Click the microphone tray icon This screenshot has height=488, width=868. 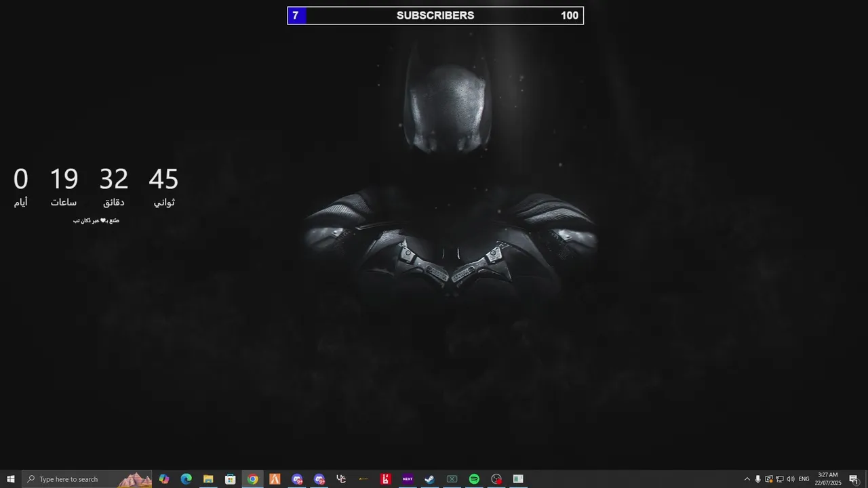758,479
